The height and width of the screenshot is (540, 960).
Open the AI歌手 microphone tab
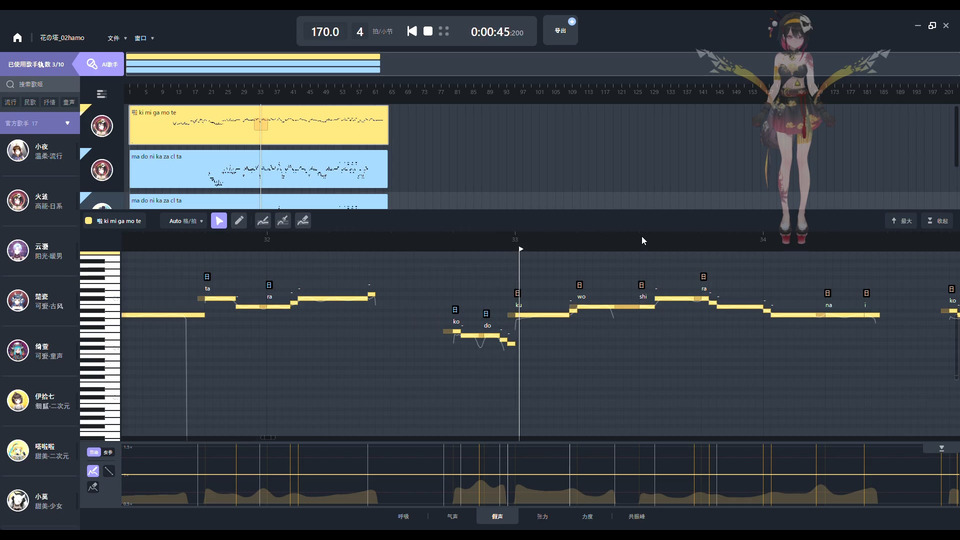[102, 64]
